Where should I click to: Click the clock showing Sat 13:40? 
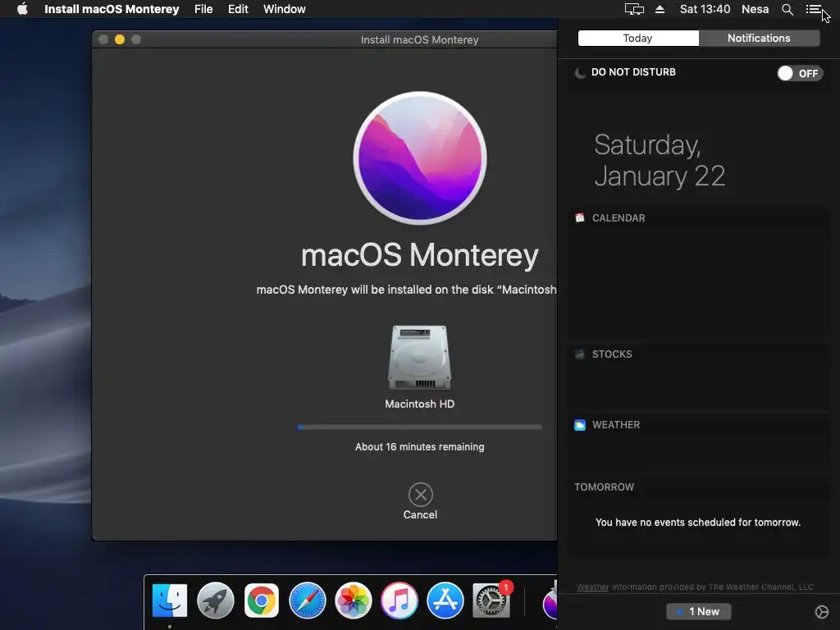tap(705, 9)
